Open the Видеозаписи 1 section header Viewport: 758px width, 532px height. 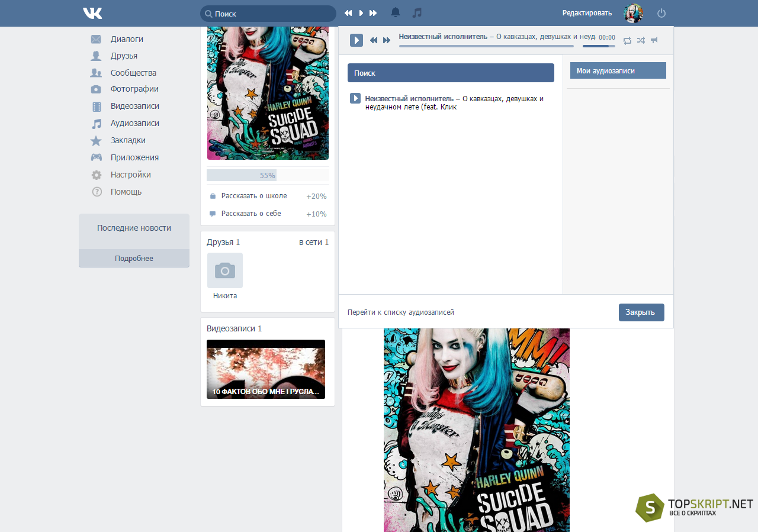click(234, 328)
